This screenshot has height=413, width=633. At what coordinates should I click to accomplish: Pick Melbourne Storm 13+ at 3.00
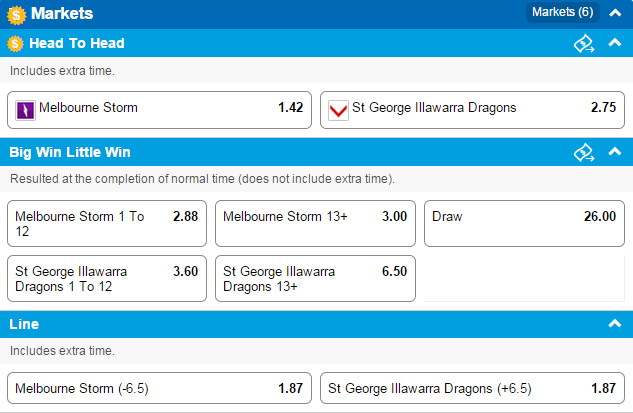[x=315, y=223]
